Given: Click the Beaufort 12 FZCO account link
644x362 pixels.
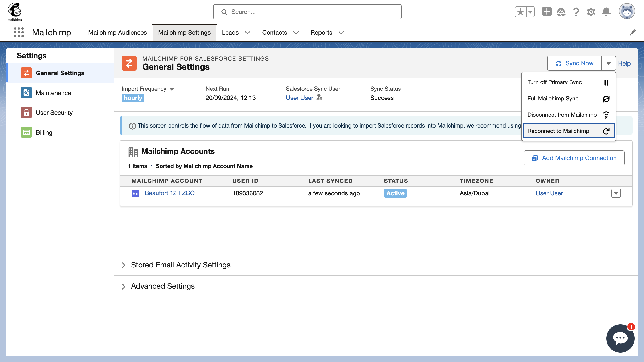Looking at the screenshot, I should [x=170, y=193].
